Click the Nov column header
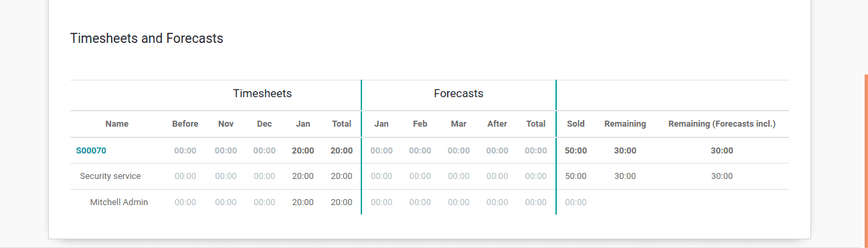The width and height of the screenshot is (868, 248). click(226, 124)
